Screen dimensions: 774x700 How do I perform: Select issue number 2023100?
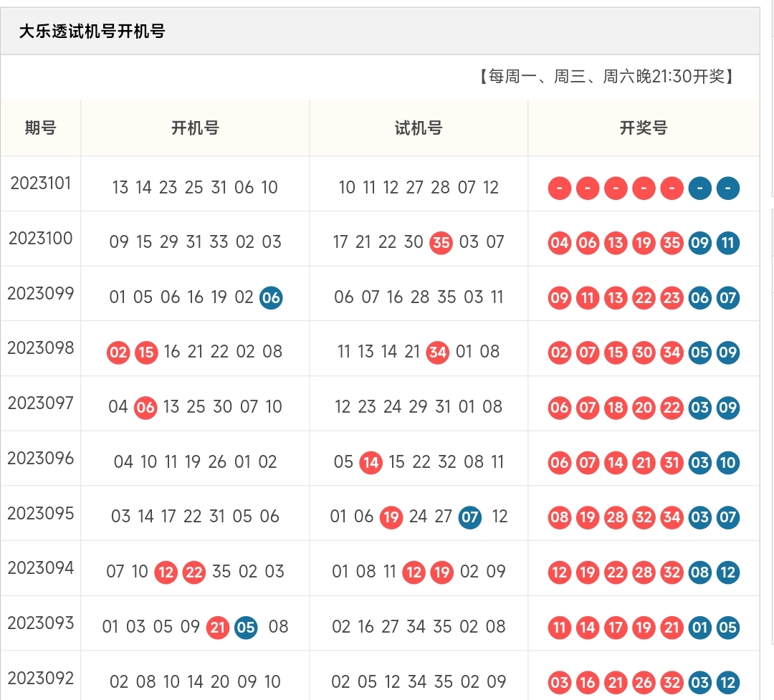click(40, 239)
